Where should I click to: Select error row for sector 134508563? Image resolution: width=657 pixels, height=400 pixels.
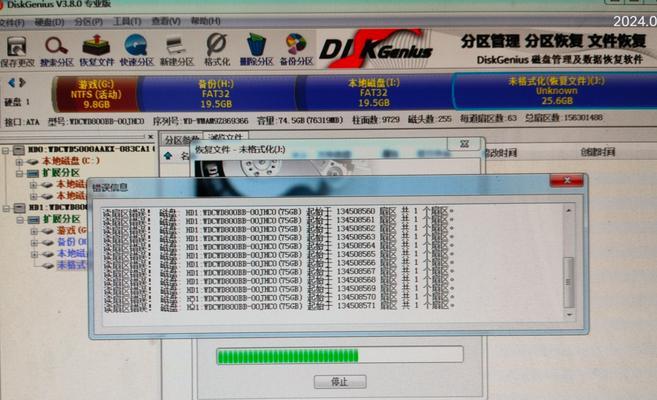pos(278,237)
